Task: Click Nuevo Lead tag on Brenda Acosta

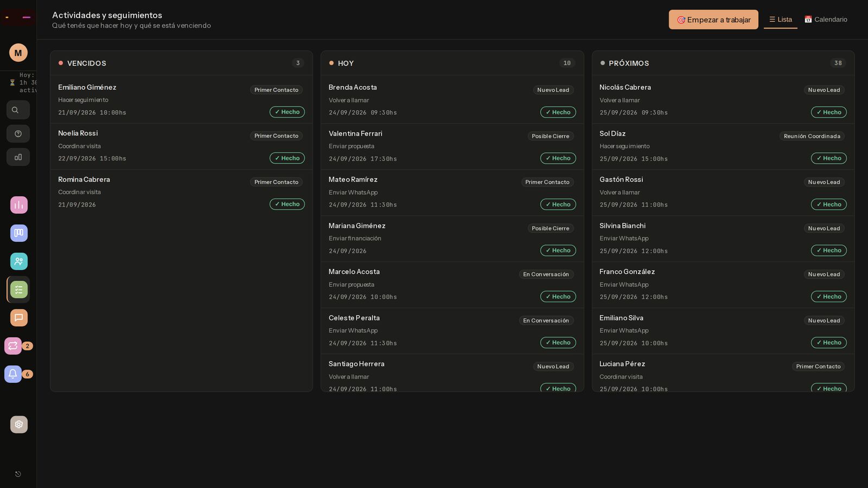Action: [x=553, y=90]
